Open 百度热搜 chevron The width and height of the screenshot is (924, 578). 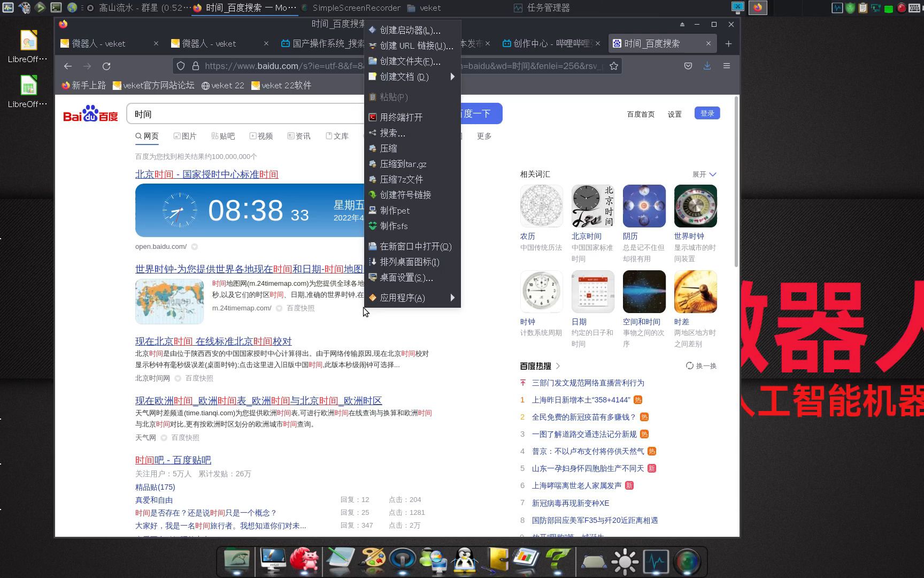pos(558,366)
